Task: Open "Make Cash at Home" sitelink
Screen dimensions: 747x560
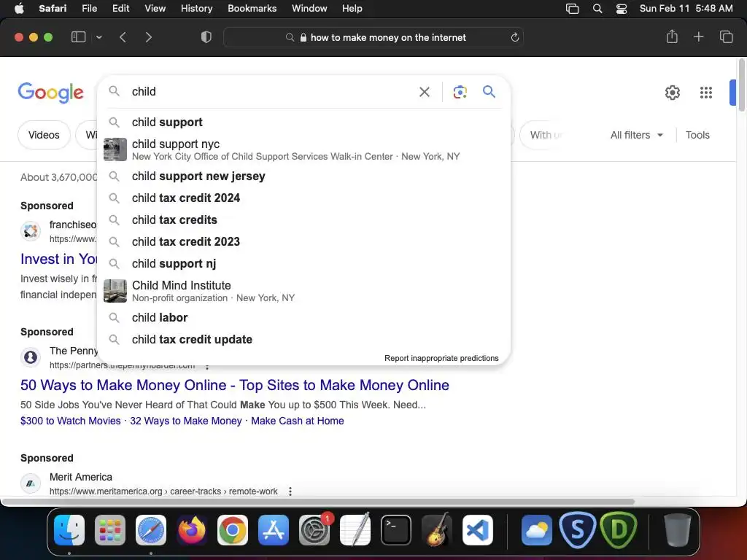Action: [298, 421]
